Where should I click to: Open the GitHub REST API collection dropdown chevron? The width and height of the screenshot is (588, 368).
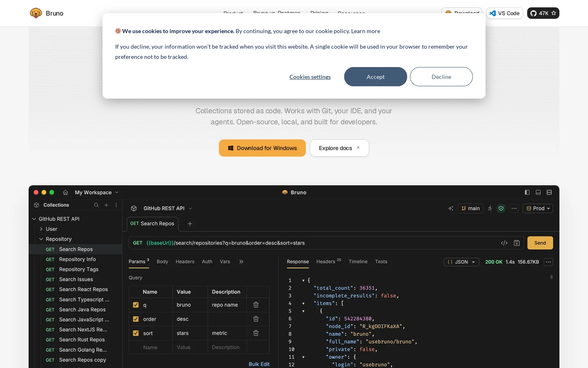pyautogui.click(x=190, y=209)
